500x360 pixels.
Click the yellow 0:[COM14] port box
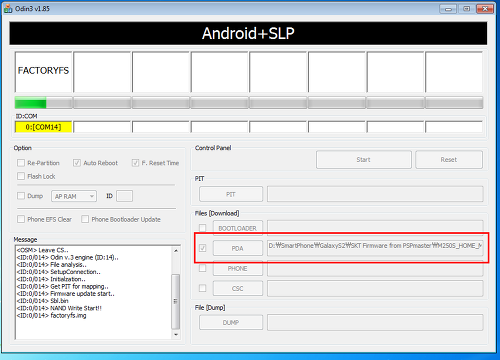pyautogui.click(x=43, y=127)
